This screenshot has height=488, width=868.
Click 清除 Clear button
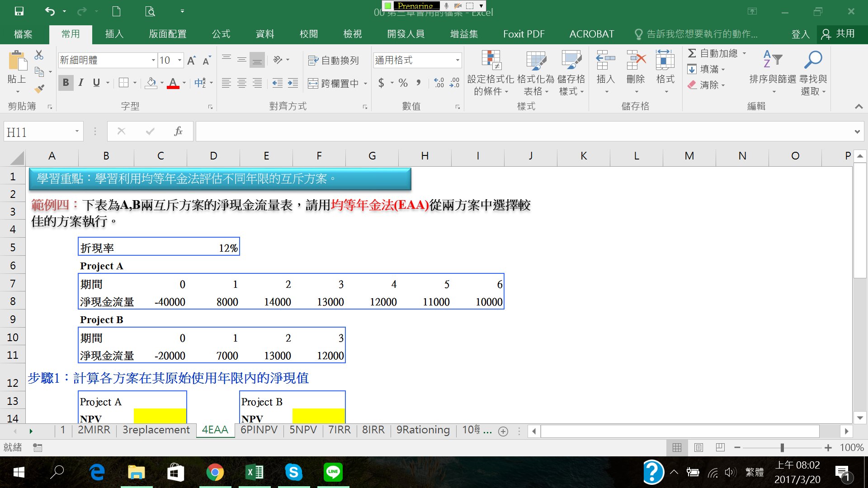tap(706, 84)
